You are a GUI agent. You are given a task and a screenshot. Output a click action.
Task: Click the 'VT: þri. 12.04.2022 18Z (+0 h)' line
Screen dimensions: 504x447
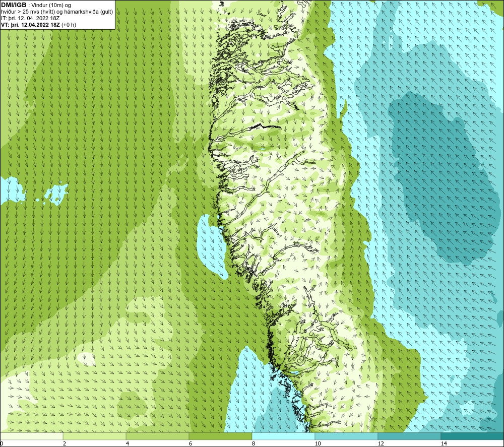click(x=39, y=25)
